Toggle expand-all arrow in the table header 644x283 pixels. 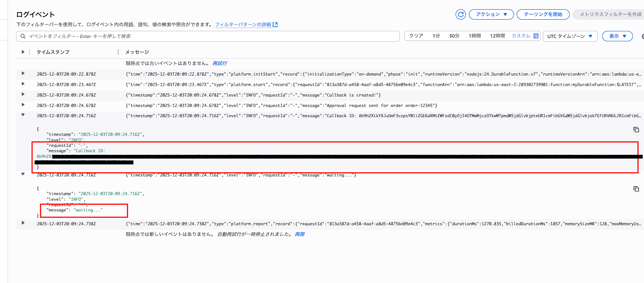coord(23,52)
